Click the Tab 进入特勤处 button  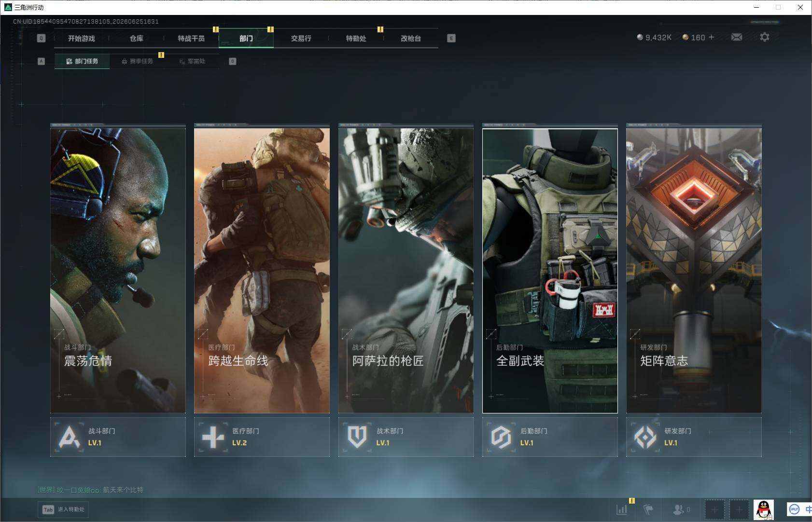[x=64, y=509]
